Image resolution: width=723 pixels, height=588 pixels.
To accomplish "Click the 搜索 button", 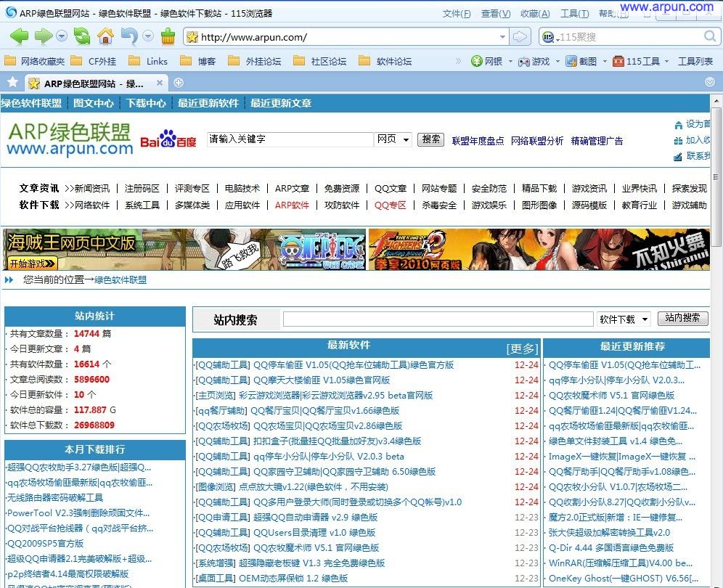I will point(430,139).
